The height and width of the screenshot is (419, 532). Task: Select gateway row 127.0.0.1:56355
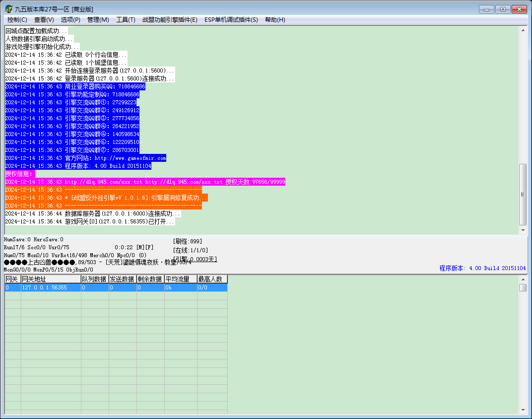(x=116, y=287)
